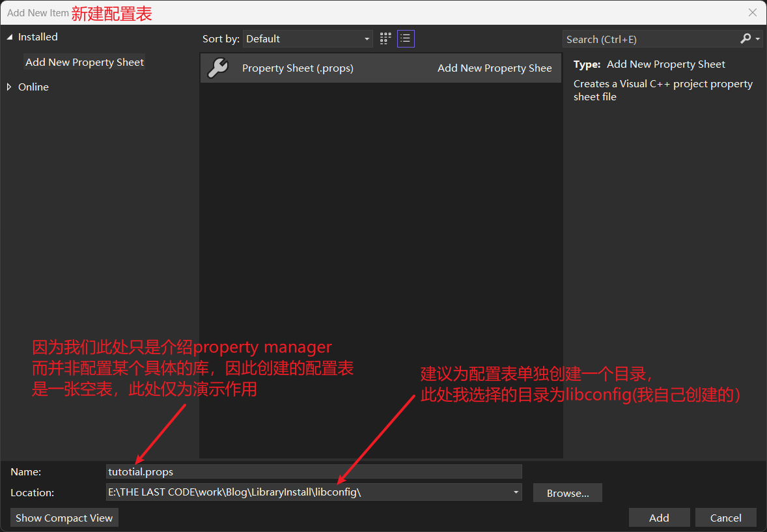The width and height of the screenshot is (767, 532).
Task: Click the Online label
Action: [x=33, y=87]
